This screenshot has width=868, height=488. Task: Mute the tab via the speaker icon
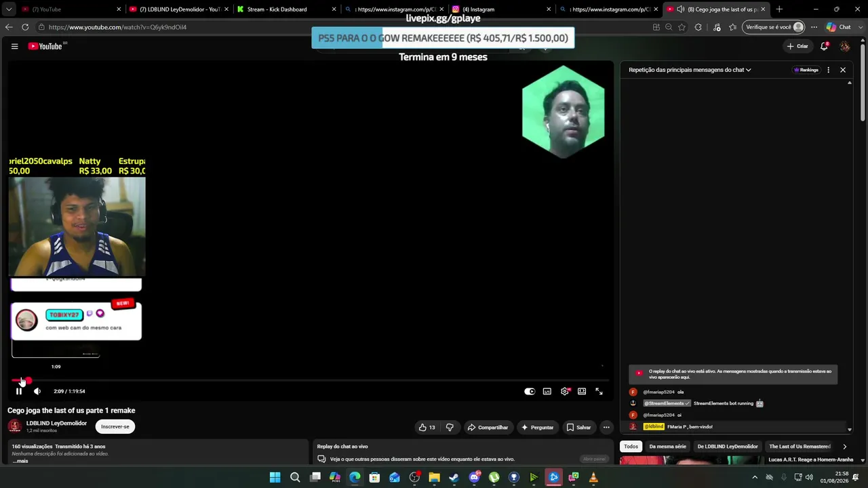coord(680,9)
